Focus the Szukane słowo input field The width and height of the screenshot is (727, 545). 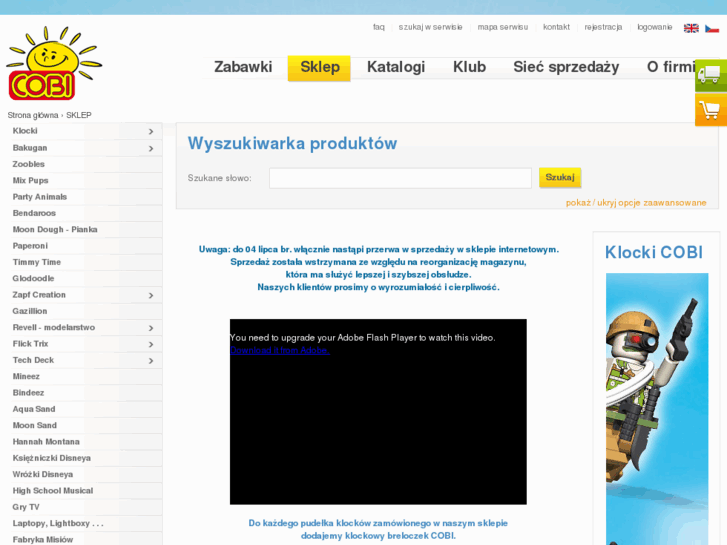coord(400,178)
